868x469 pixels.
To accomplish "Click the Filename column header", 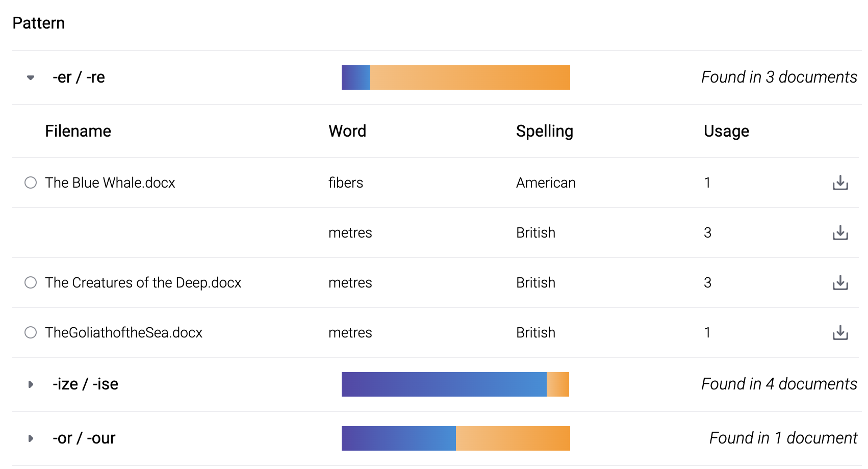I will [x=78, y=131].
